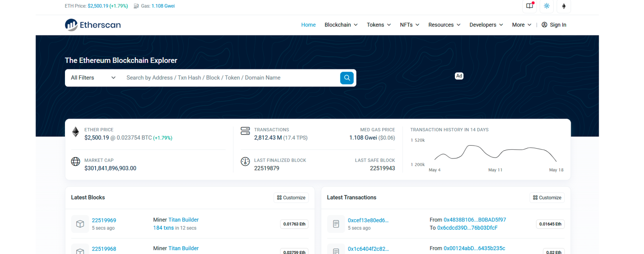The width and height of the screenshot is (644, 254).
Task: Toggle the sun theme icon
Action: (x=547, y=6)
